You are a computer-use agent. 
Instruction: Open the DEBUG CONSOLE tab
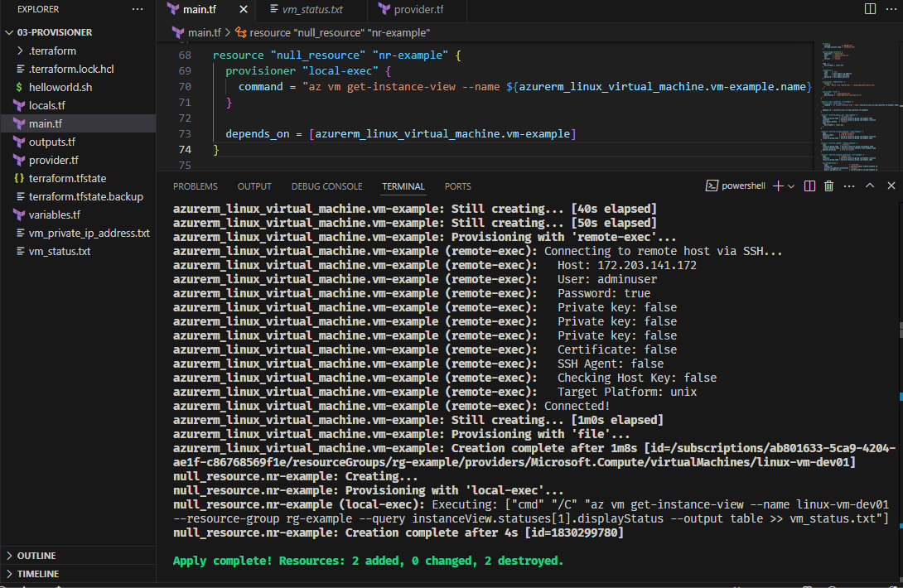326,186
